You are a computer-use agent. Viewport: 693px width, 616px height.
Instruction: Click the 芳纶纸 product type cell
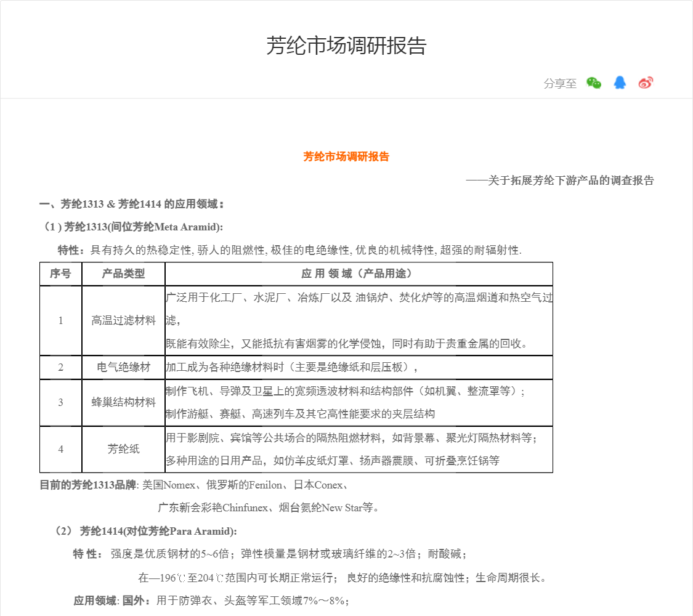pos(123,449)
